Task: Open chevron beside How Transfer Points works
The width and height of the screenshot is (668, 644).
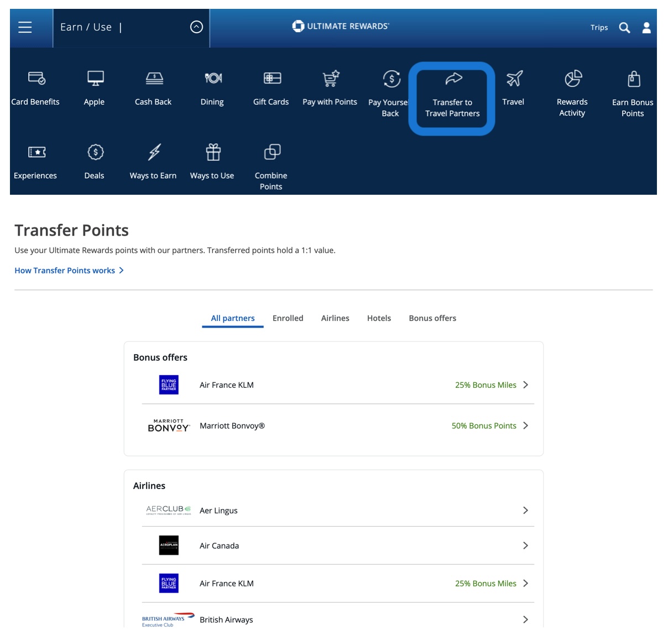Action: [122, 271]
